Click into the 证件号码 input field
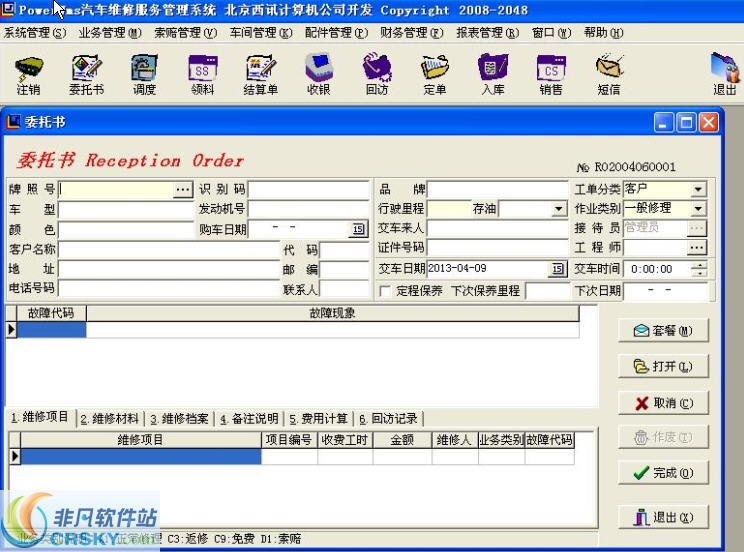Screen dimensions: 744x552 pyautogui.click(x=497, y=247)
